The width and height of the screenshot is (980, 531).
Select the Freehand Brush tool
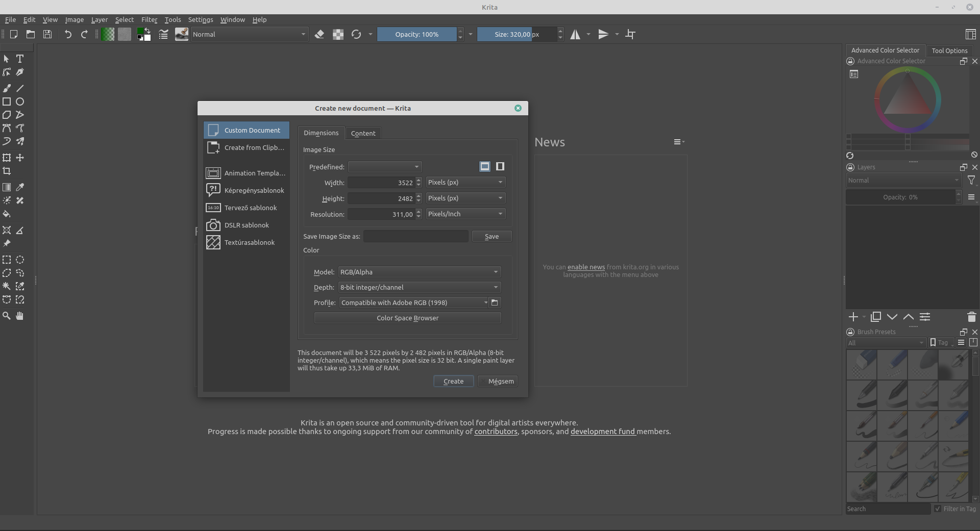point(7,88)
